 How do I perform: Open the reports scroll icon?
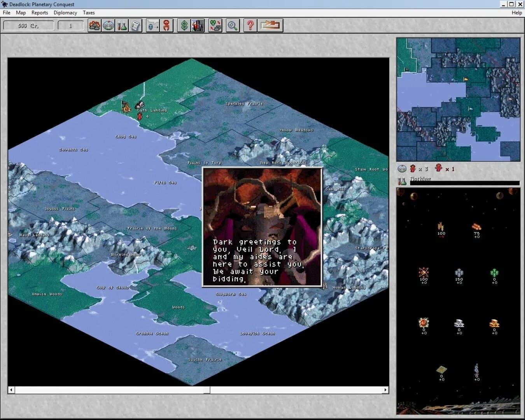coord(135,25)
